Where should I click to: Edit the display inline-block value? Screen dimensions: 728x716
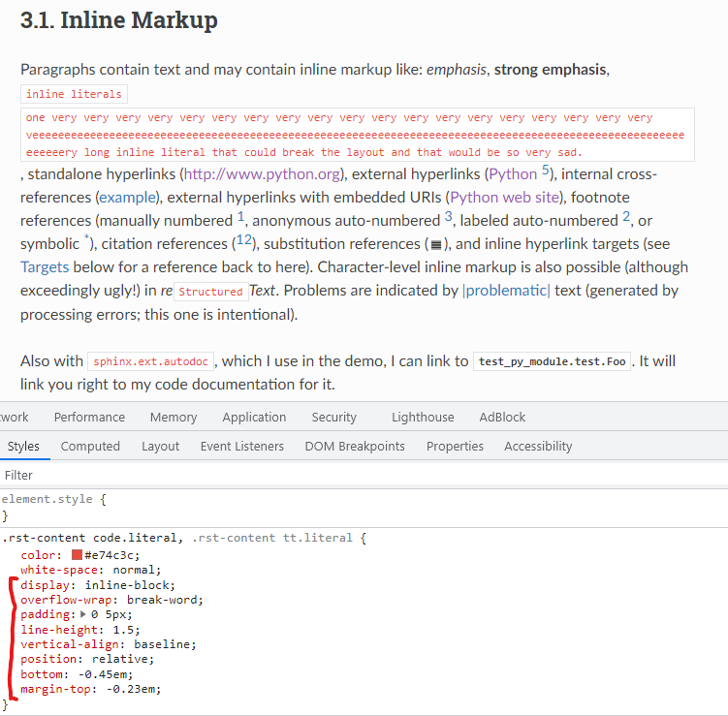coord(127,585)
